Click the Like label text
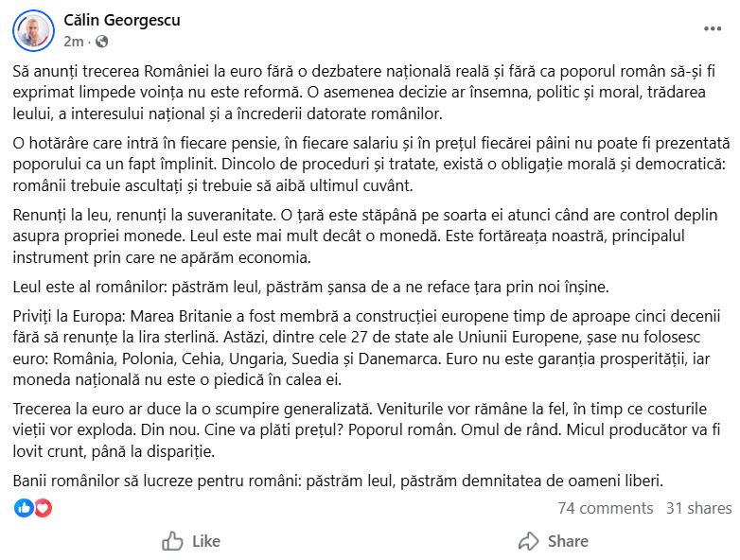 [x=206, y=541]
